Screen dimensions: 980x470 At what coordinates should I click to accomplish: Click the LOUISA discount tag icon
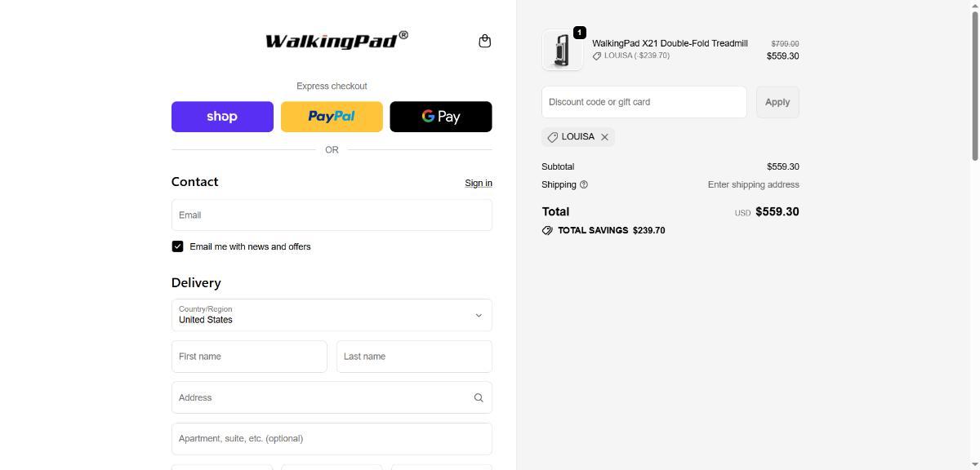(x=553, y=137)
